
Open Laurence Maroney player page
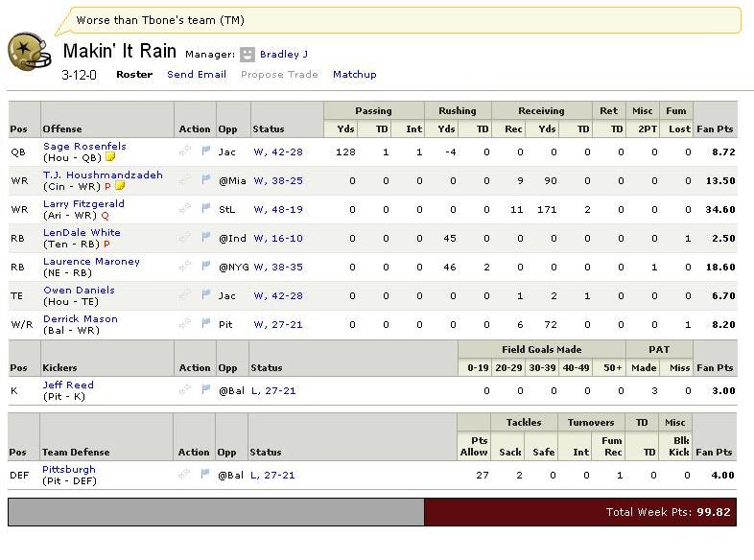(91, 262)
